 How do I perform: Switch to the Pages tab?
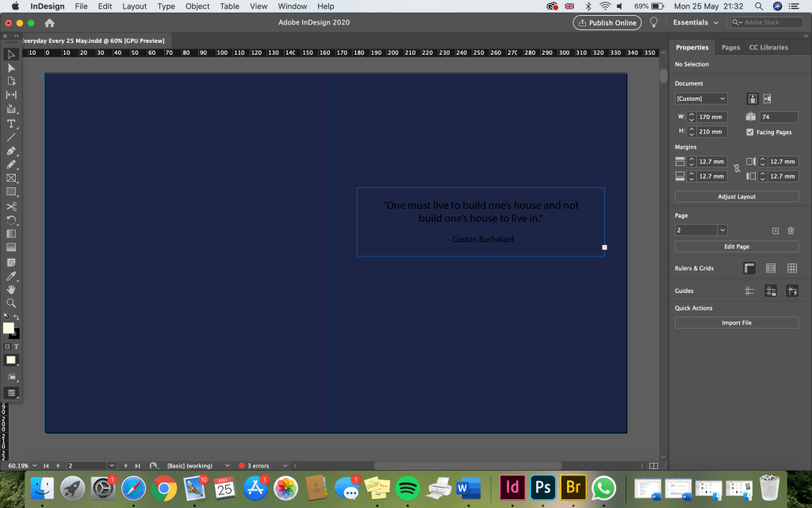pos(730,48)
